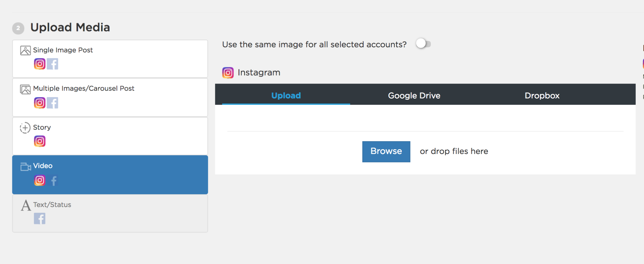
Task: Select the Video post type label
Action: pos(43,166)
